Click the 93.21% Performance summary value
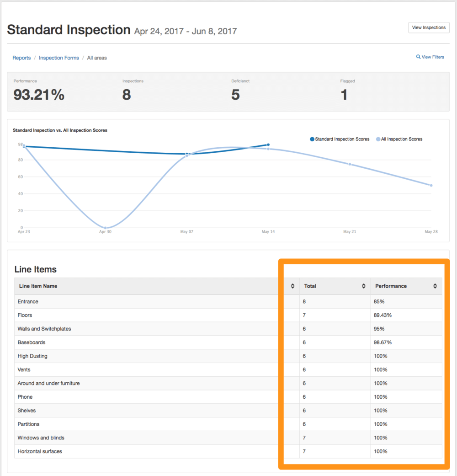The image size is (457, 476). (x=39, y=95)
